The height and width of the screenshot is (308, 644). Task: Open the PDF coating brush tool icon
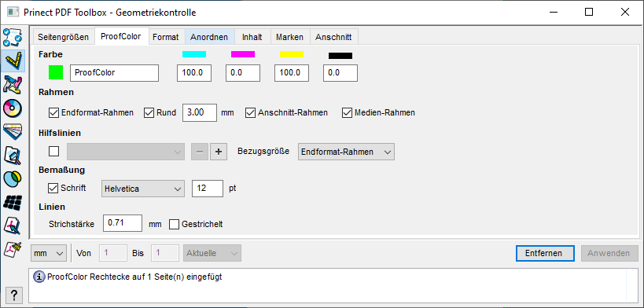[13, 249]
